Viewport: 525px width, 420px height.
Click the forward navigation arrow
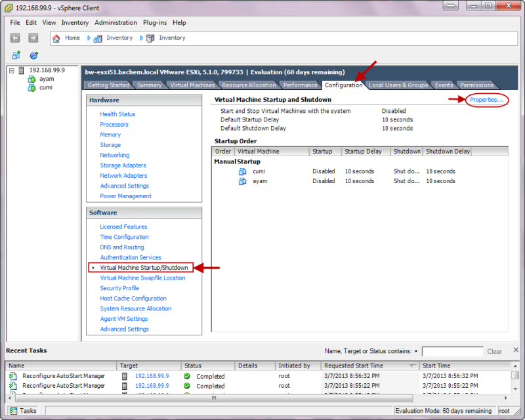point(33,38)
